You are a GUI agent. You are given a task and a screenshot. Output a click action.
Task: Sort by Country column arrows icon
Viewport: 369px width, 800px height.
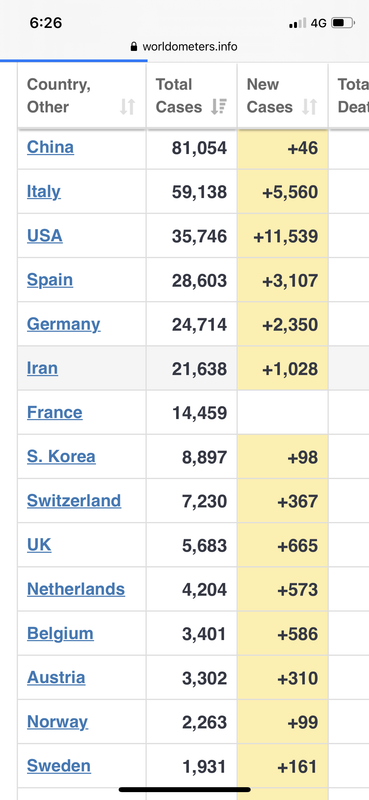pos(128,107)
